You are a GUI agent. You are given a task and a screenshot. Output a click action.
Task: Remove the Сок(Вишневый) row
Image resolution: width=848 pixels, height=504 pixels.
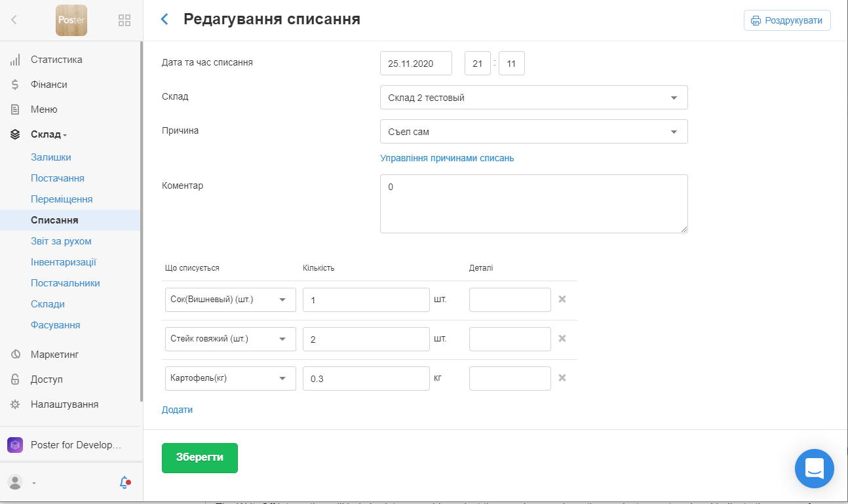(x=562, y=300)
